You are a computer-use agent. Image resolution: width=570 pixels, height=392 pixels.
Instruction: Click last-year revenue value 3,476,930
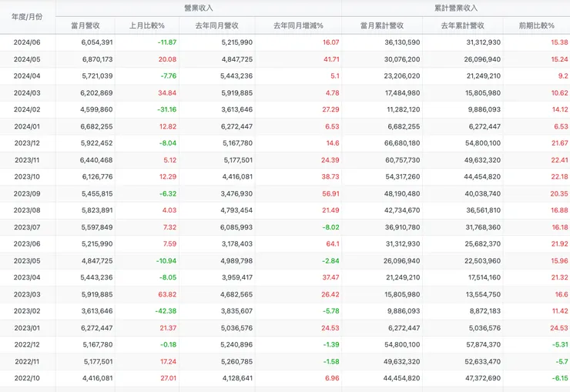(236, 193)
